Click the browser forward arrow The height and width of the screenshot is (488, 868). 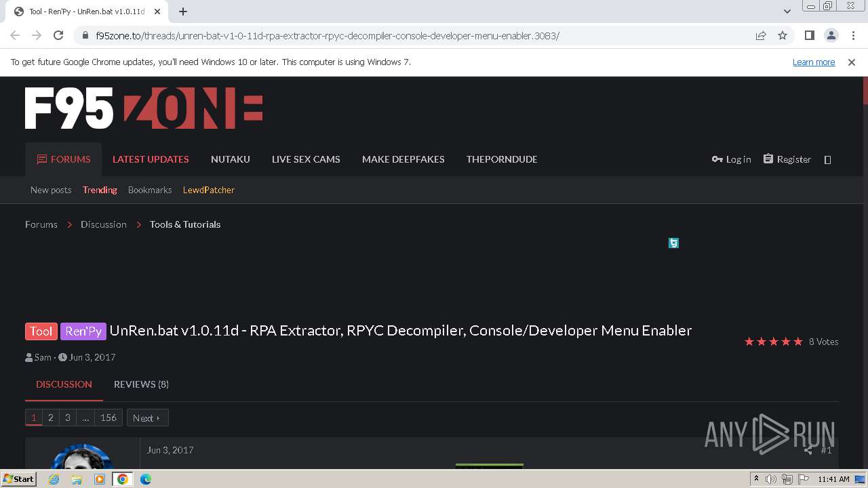point(37,35)
